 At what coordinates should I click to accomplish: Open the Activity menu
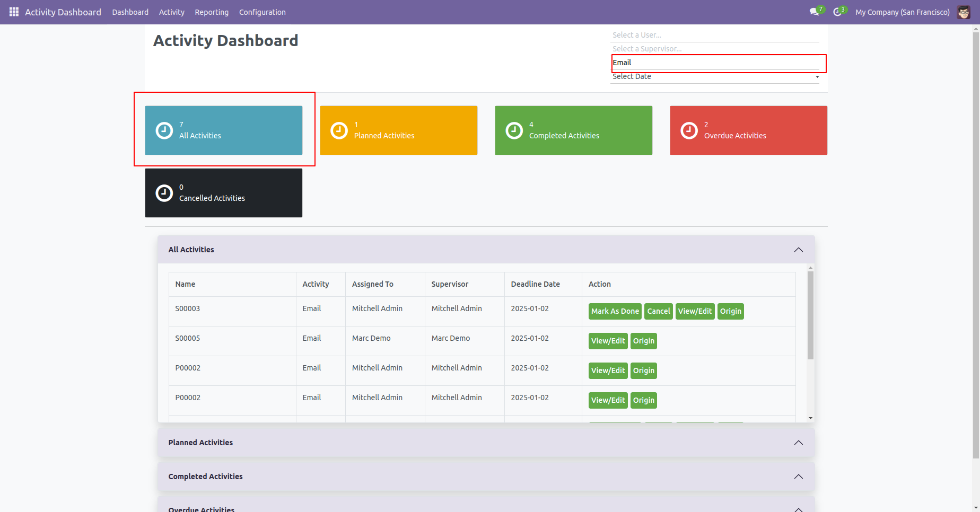pos(171,12)
